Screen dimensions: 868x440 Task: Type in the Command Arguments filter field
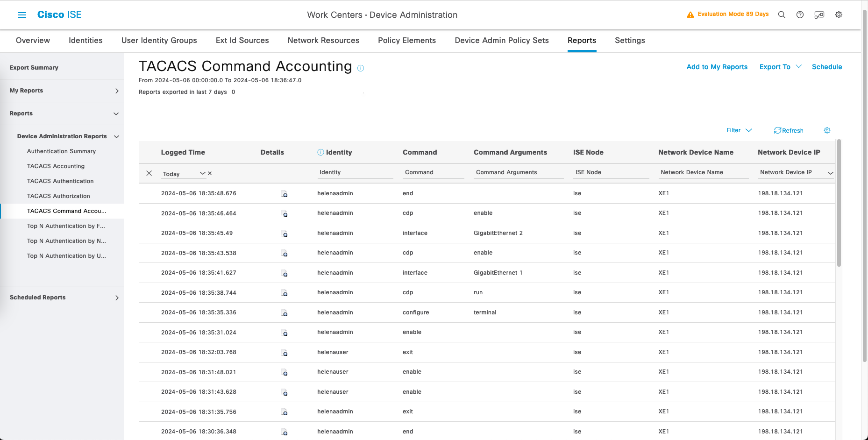[518, 172]
